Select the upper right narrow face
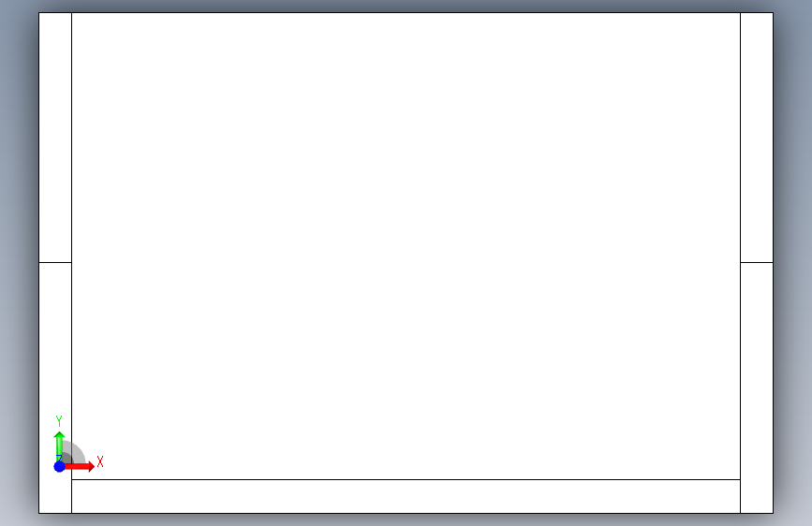 [757, 138]
